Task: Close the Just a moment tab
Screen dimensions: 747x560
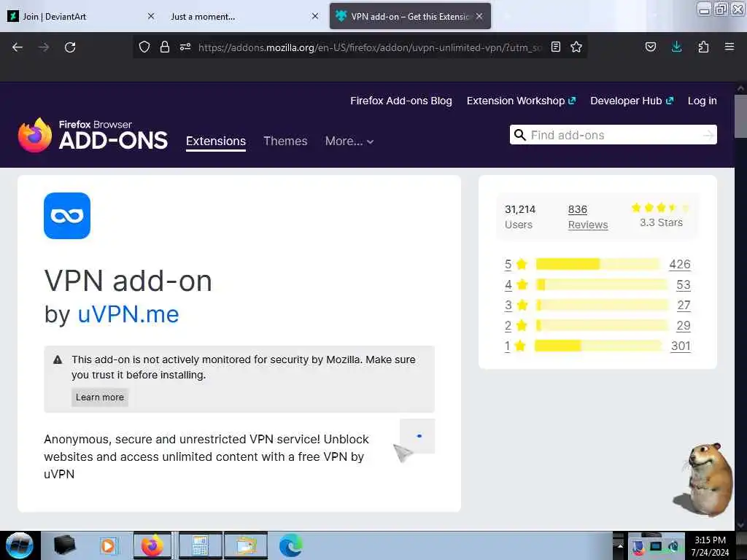Action: [315, 16]
